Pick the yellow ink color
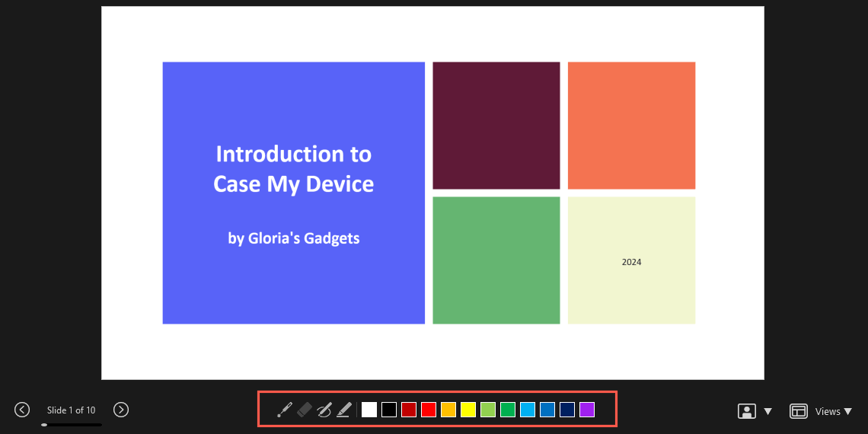The image size is (868, 434). tap(468, 410)
